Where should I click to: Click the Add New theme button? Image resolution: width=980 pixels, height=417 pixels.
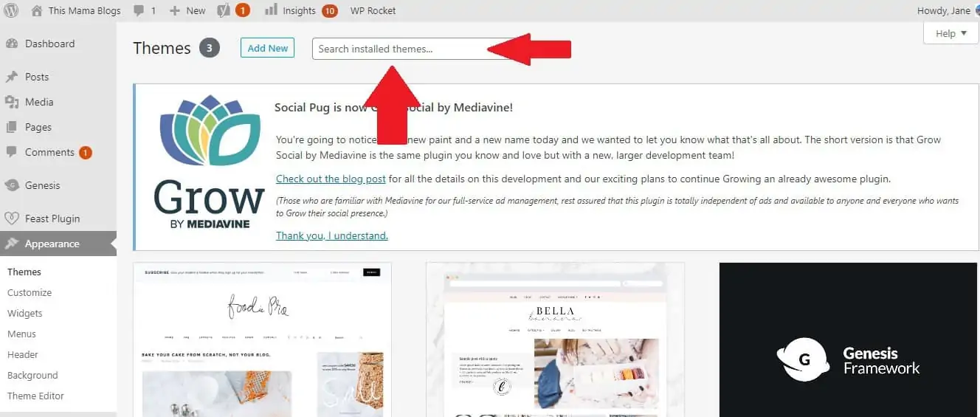[267, 48]
